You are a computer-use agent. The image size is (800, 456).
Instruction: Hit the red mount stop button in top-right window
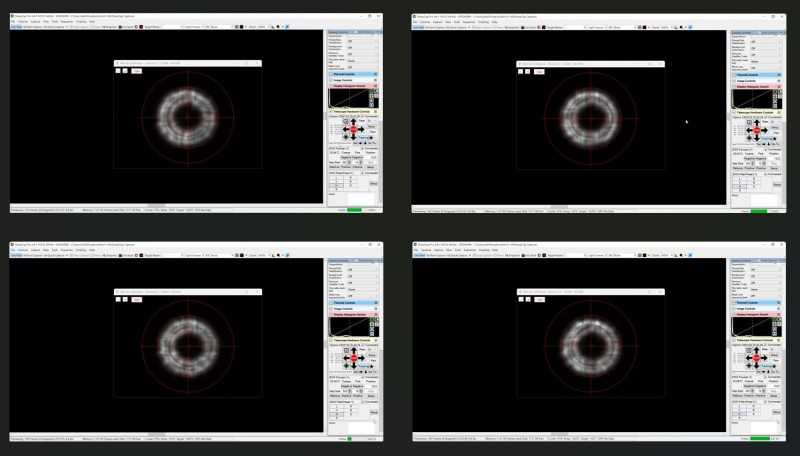click(757, 131)
